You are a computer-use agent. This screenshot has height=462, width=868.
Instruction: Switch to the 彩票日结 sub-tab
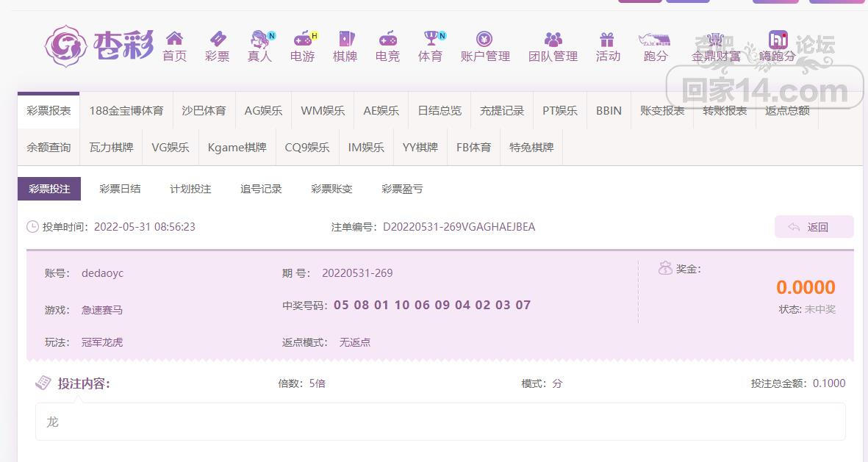(120, 189)
